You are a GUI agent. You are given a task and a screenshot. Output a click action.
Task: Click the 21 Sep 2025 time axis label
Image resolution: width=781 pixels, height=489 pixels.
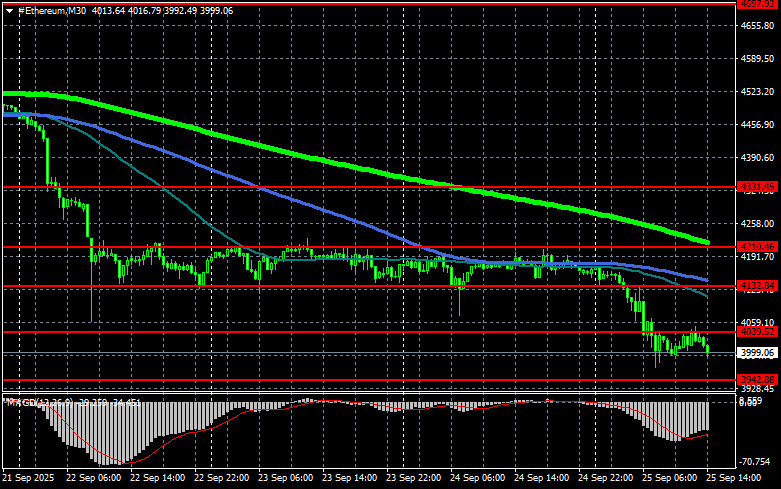tap(27, 480)
